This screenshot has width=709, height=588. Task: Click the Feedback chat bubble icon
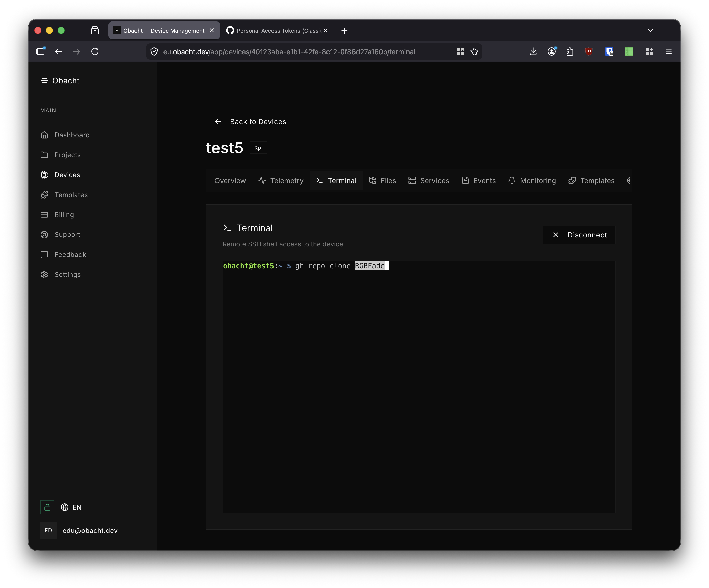[44, 254]
